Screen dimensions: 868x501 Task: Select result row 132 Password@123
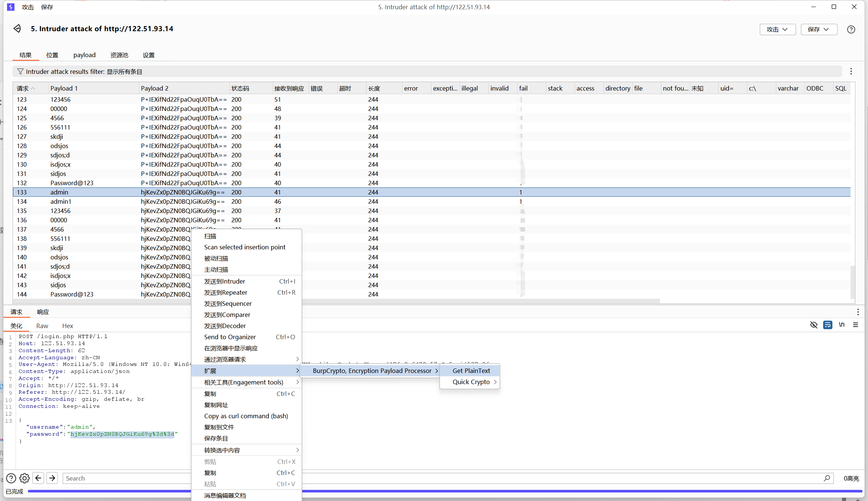432,183
